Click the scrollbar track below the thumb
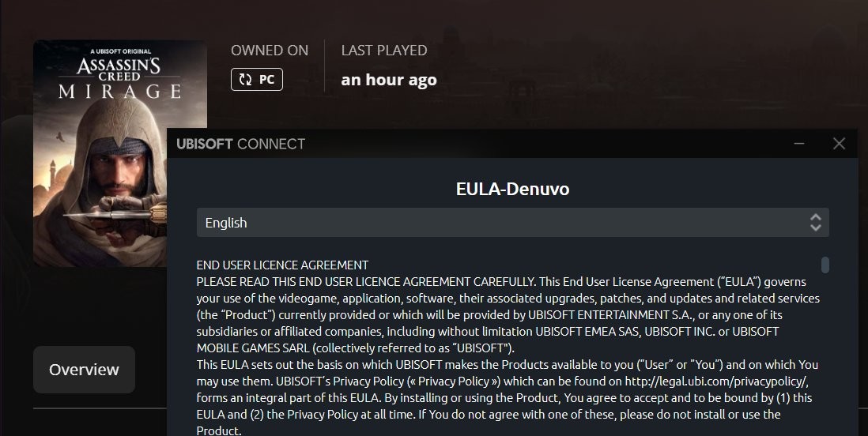 click(825, 354)
